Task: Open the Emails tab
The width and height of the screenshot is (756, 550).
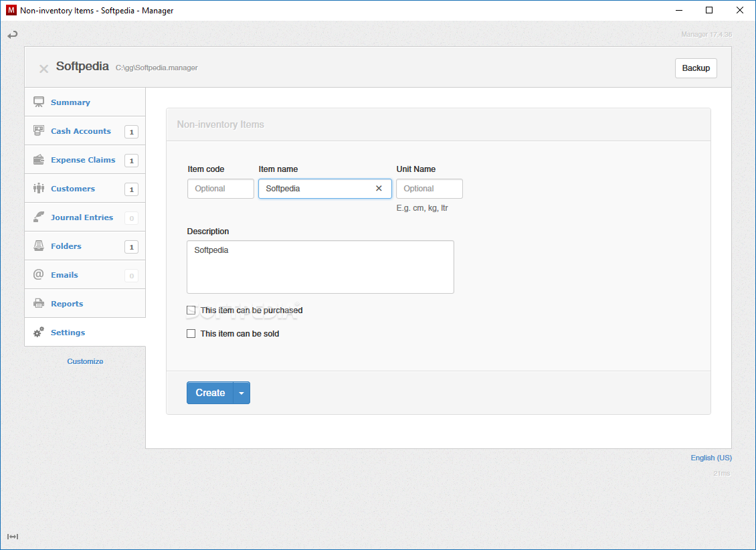Action: tap(85, 275)
